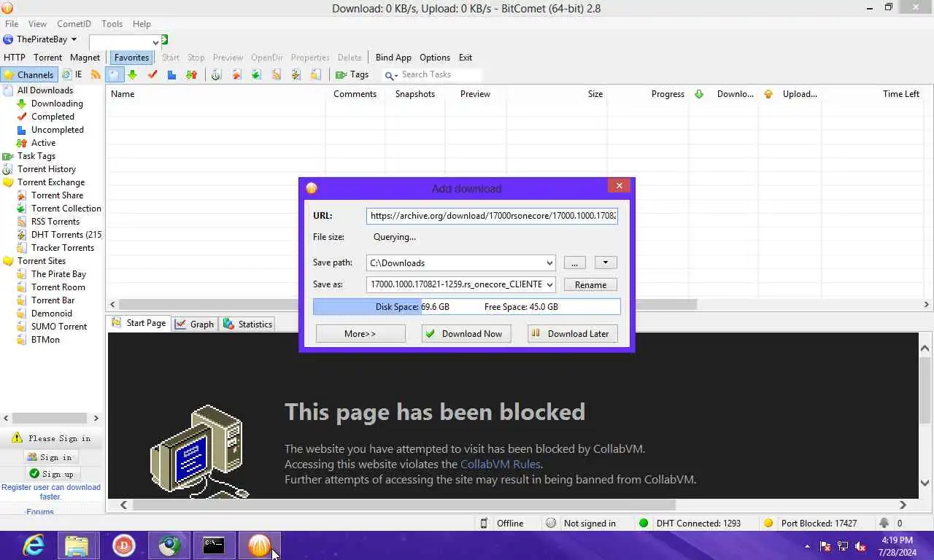Click the notification bell in status bar

pos(884,523)
